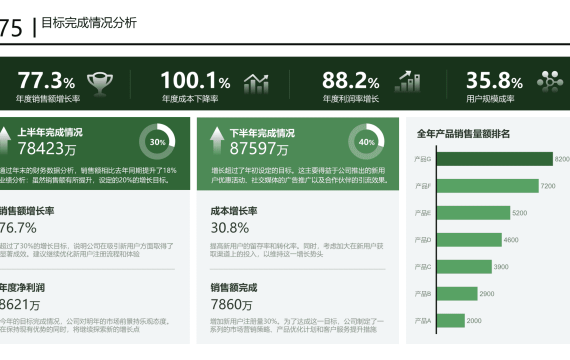The width and height of the screenshot is (570, 360).
Task: Select the 87597万 value
Action: [259, 148]
